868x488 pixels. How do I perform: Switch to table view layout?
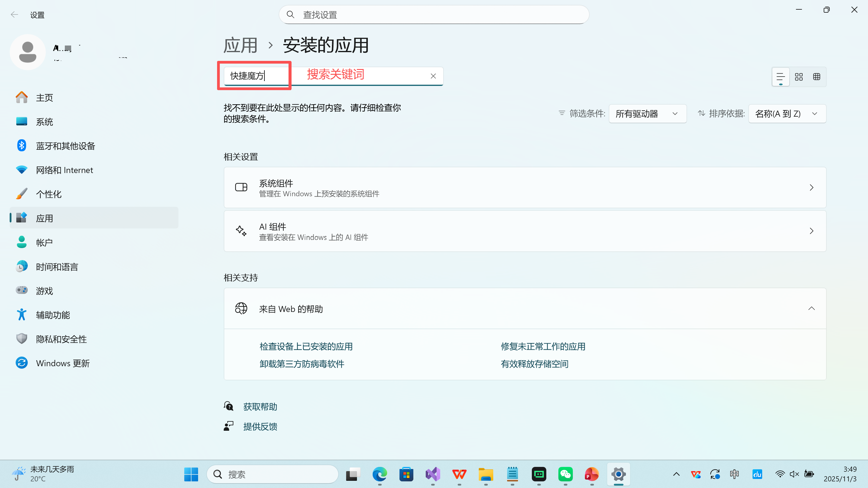click(x=817, y=77)
